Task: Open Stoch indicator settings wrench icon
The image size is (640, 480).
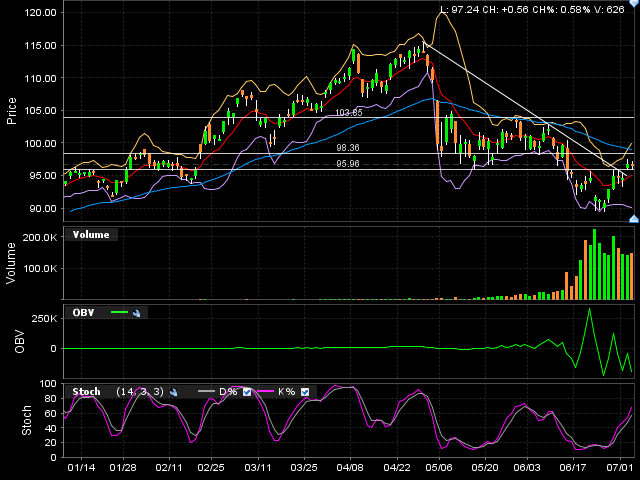Action: [173, 391]
